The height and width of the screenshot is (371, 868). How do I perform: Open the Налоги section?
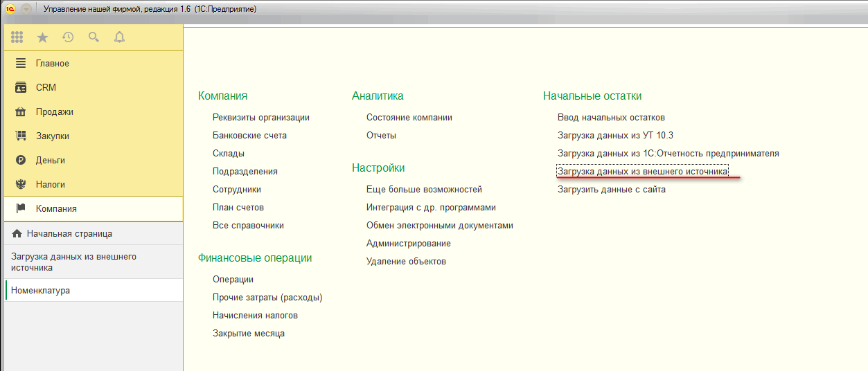click(50, 184)
